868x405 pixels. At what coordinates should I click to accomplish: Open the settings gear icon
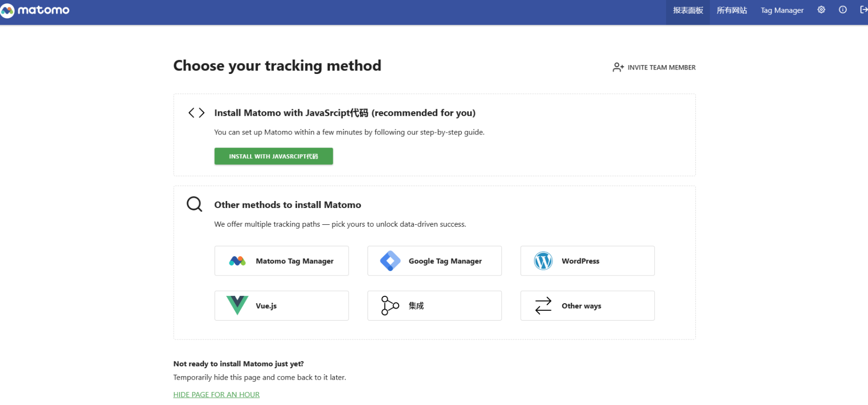tap(821, 10)
